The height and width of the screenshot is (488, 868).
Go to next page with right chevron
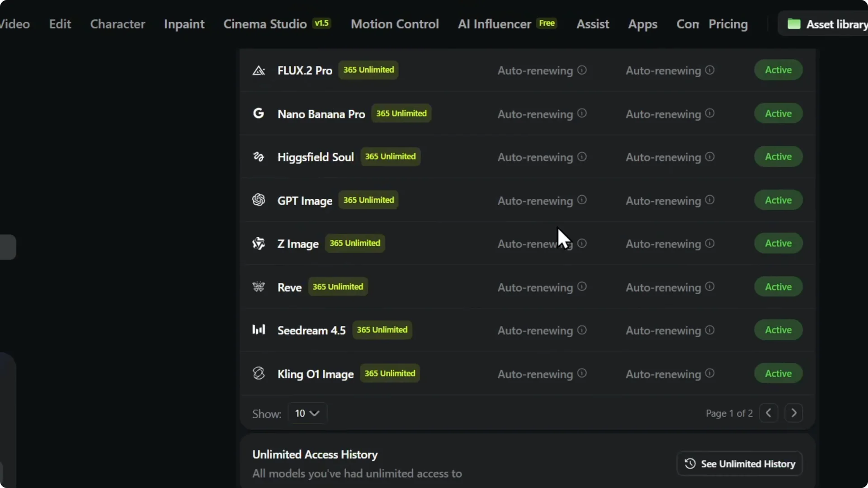click(x=794, y=413)
